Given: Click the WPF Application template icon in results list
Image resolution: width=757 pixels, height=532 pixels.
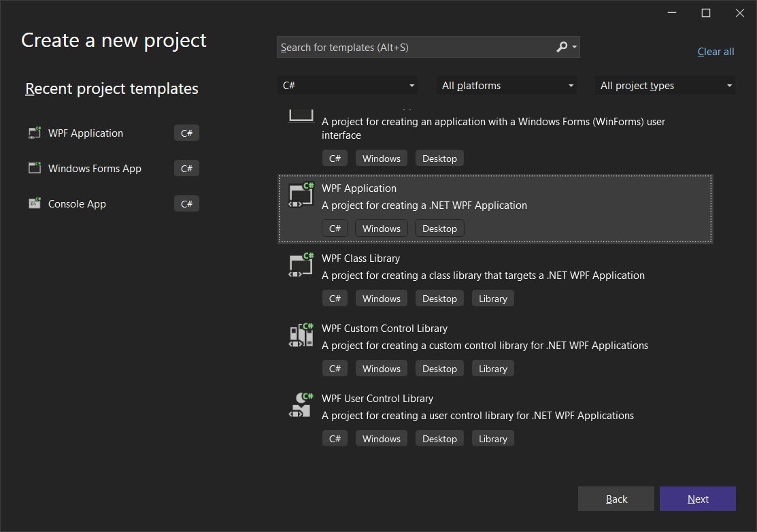Looking at the screenshot, I should tap(301, 195).
